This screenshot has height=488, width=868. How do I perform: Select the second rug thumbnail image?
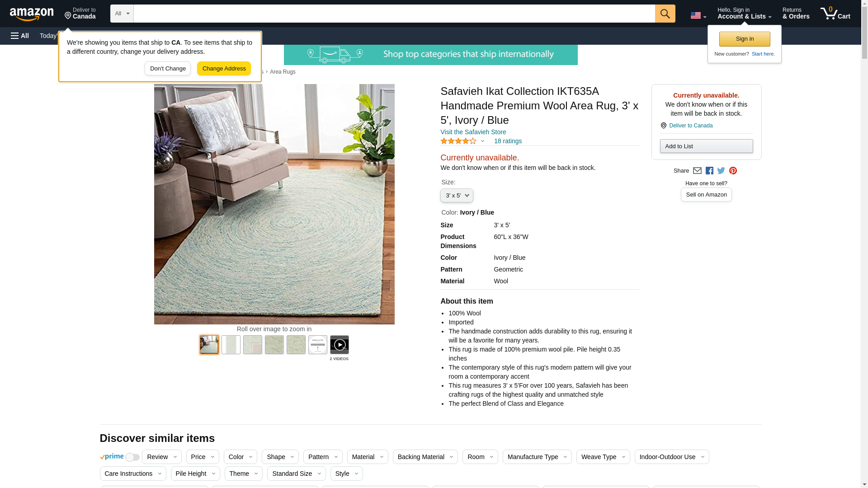coord(231,345)
